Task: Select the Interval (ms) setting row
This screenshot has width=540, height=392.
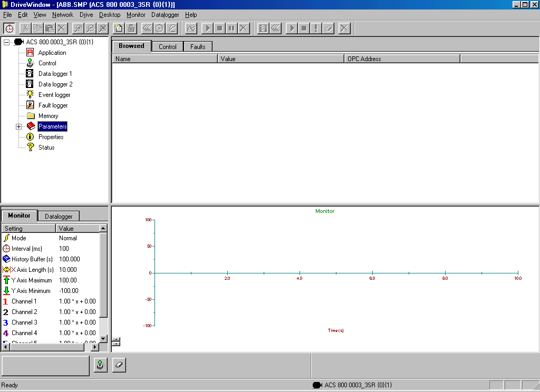Action: click(x=51, y=249)
